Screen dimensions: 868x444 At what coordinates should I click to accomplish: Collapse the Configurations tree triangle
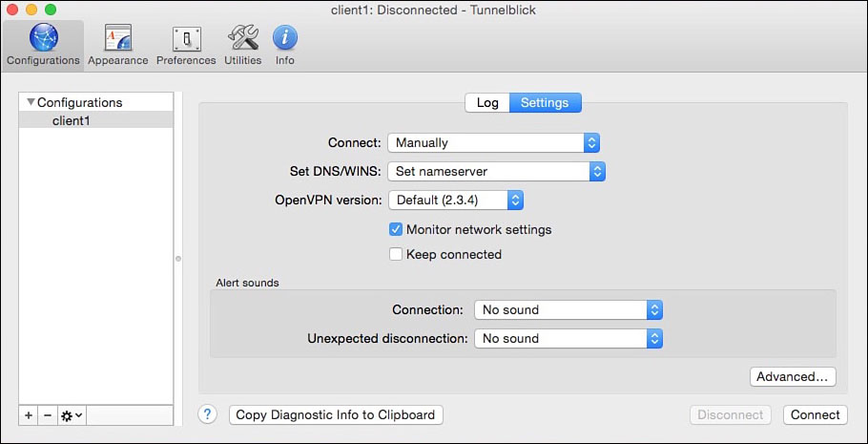[31, 102]
